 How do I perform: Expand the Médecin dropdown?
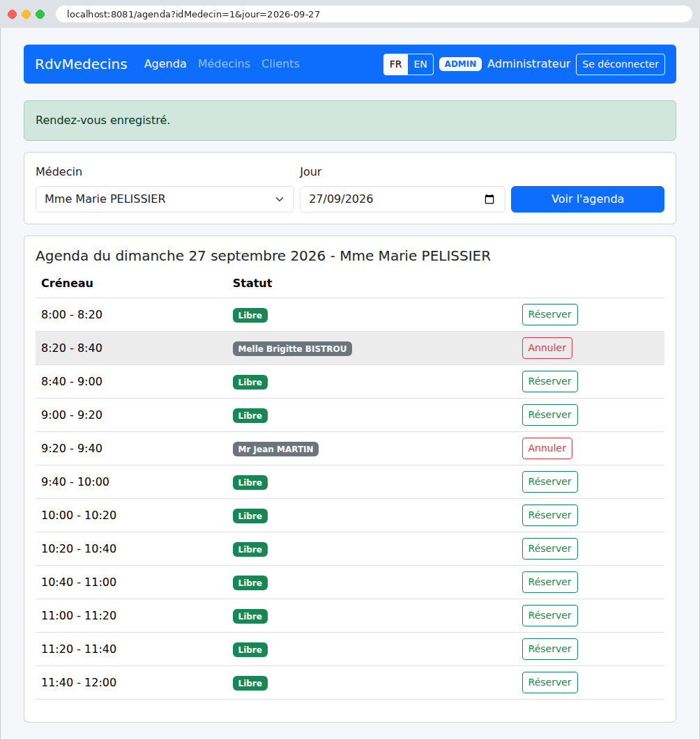pos(165,199)
